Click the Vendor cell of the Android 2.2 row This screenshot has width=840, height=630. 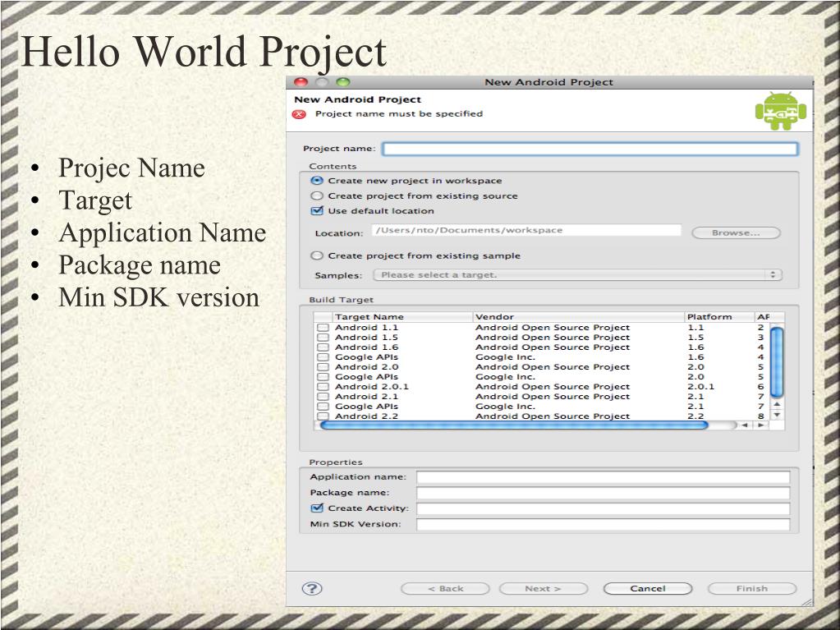pos(553,416)
